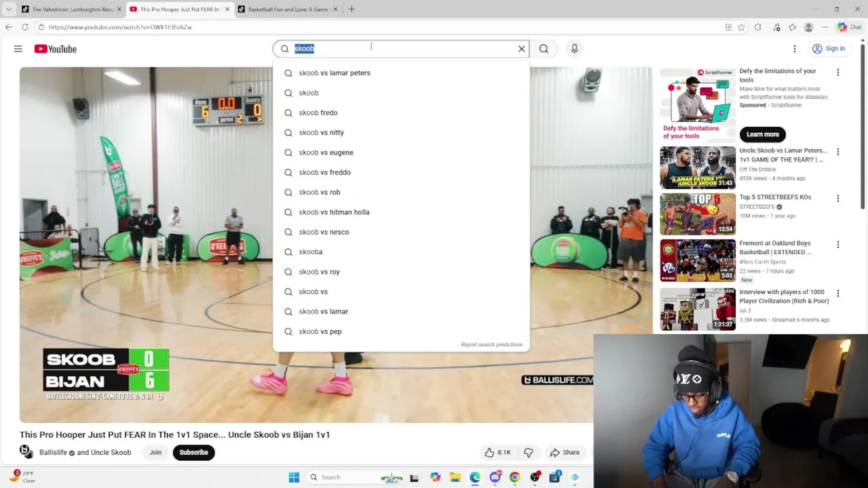This screenshot has width=868, height=488.
Task: Open options for the ScriptRunner ad
Action: [x=837, y=73]
